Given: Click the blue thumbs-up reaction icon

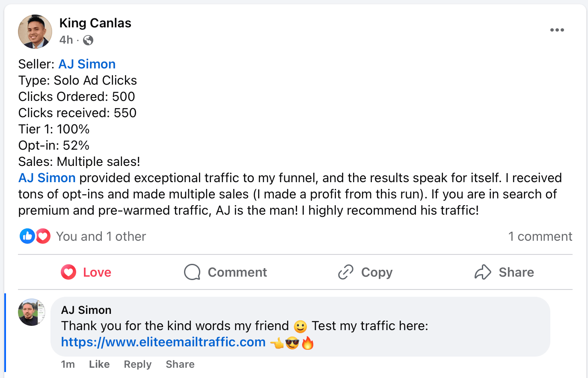Looking at the screenshot, I should pyautogui.click(x=27, y=236).
